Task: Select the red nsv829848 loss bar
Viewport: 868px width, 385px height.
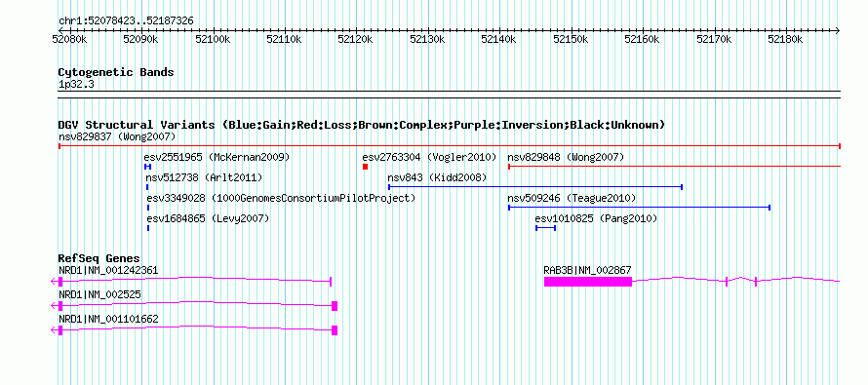Action: 674,167
